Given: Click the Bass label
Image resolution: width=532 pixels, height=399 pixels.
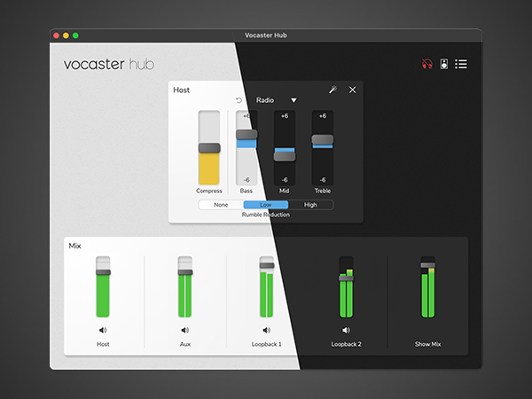Looking at the screenshot, I should (246, 191).
